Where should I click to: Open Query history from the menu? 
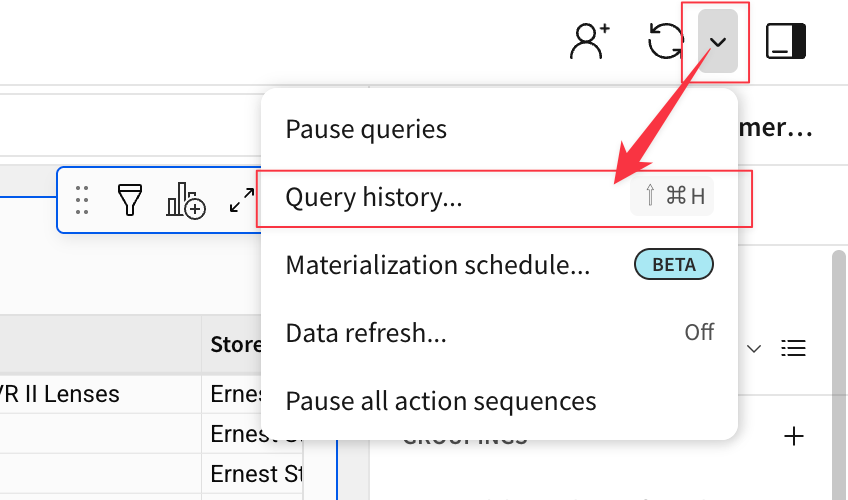coord(374,197)
